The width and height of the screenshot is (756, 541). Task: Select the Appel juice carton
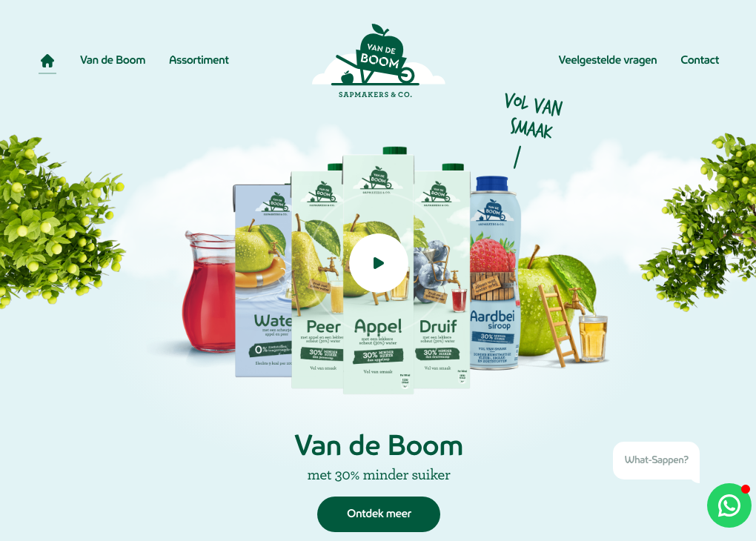tap(379, 271)
